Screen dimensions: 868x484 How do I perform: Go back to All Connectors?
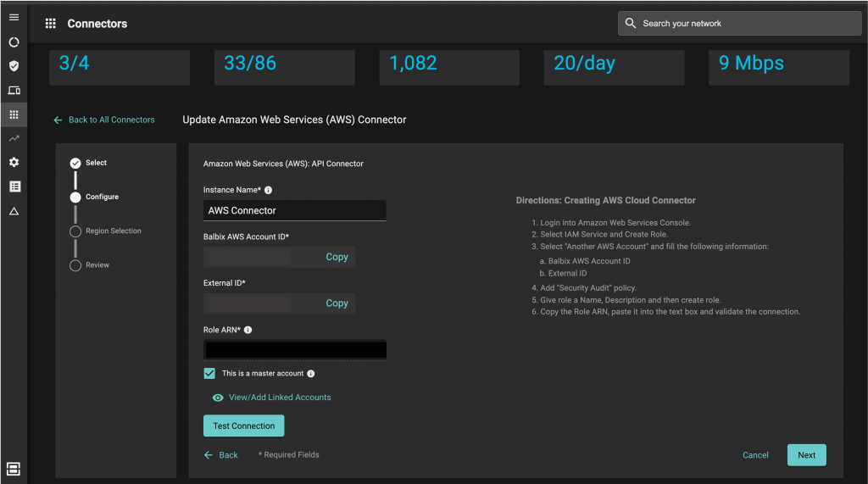click(x=104, y=120)
